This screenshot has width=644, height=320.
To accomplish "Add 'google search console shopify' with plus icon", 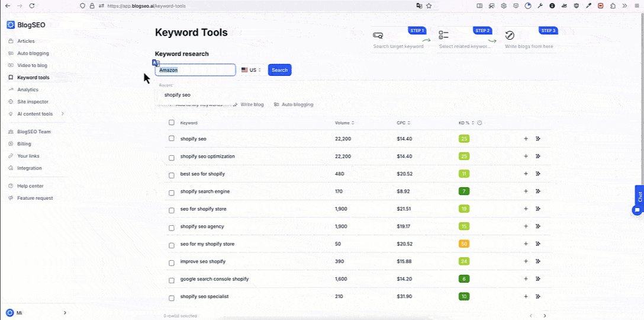I will pos(526,279).
